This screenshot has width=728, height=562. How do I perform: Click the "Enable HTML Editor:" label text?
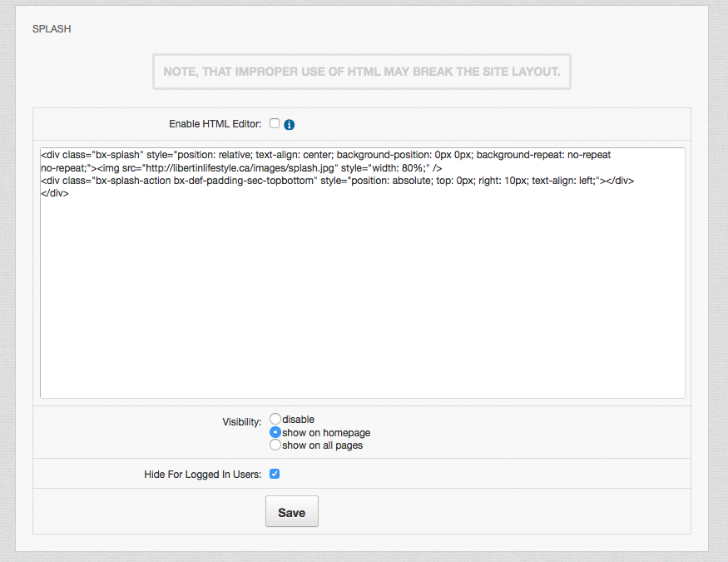point(215,124)
